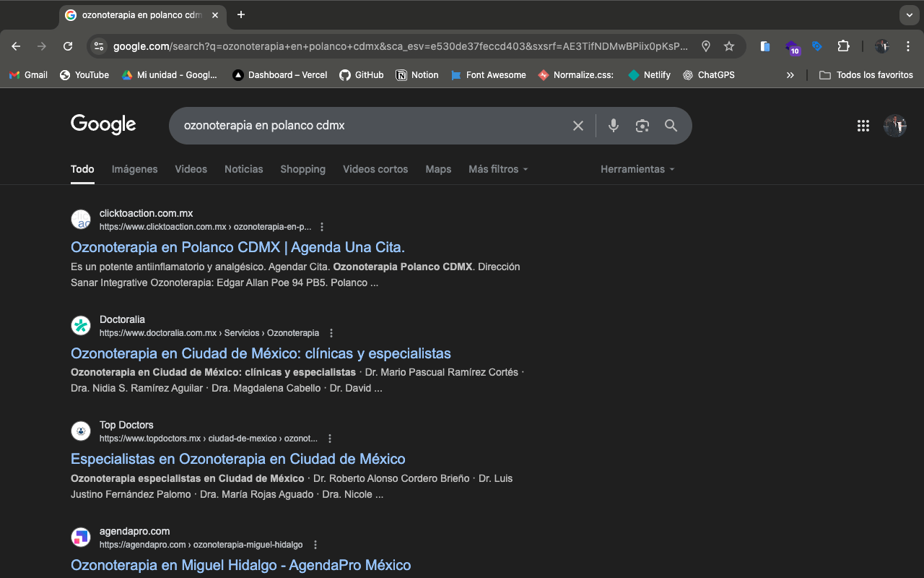Click the Top Doctors site name
Screen dimensions: 924x578
[126, 425]
